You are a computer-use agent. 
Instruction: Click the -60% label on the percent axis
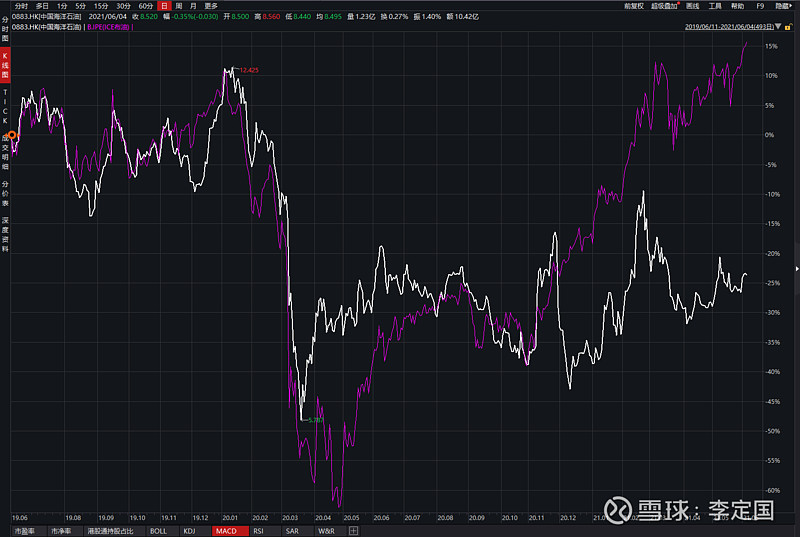pyautogui.click(x=772, y=491)
